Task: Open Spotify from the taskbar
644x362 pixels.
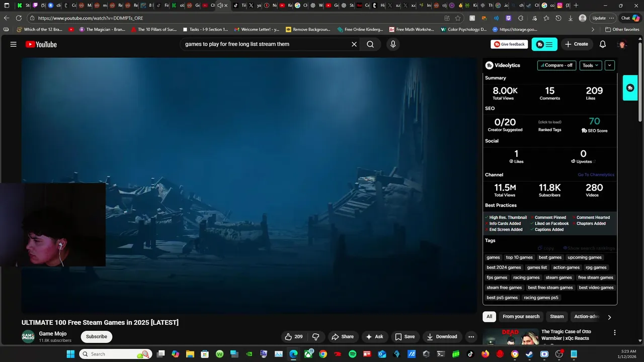Action: click(353, 354)
